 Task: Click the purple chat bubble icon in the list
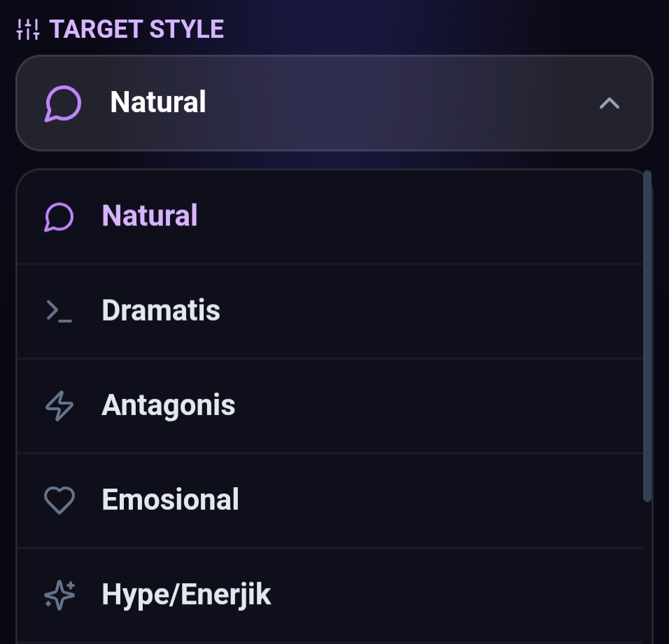tap(59, 216)
